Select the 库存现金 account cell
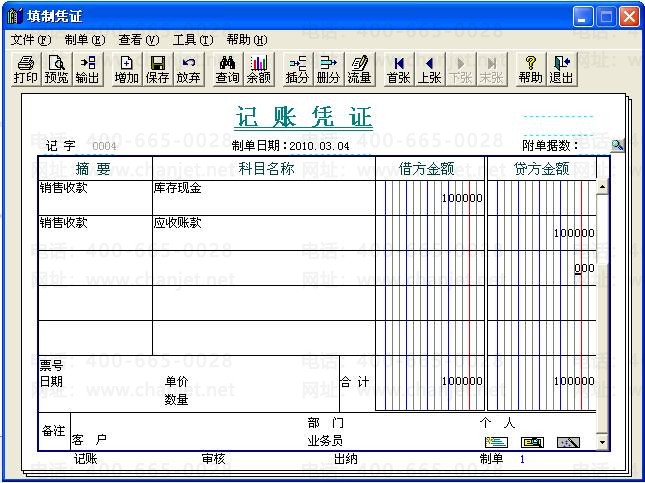The image size is (645, 483). click(x=264, y=198)
